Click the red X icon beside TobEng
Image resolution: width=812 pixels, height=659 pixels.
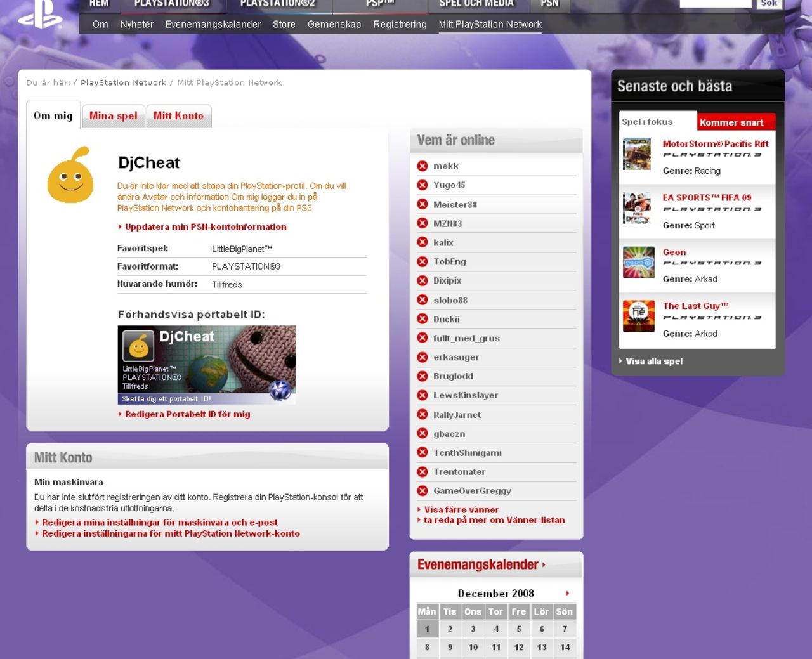pos(422,261)
